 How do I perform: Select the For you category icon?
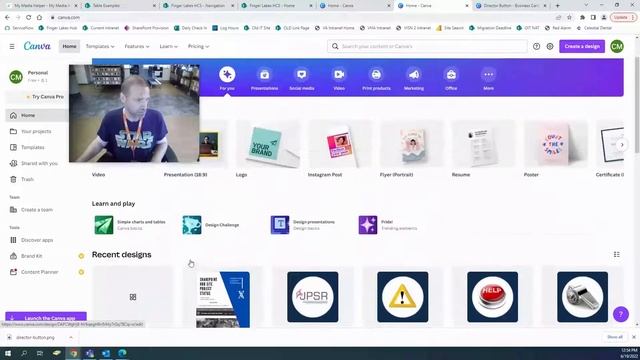click(227, 75)
